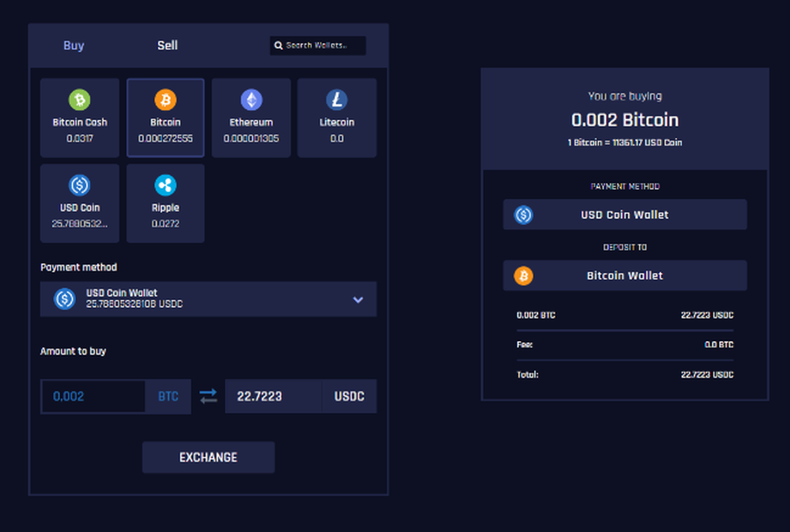
Task: Click the 'Amount to buy' label
Action: tap(73, 351)
